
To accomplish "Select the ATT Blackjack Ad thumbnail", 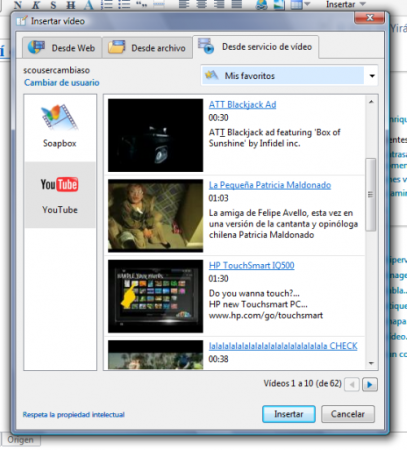I will (155, 135).
